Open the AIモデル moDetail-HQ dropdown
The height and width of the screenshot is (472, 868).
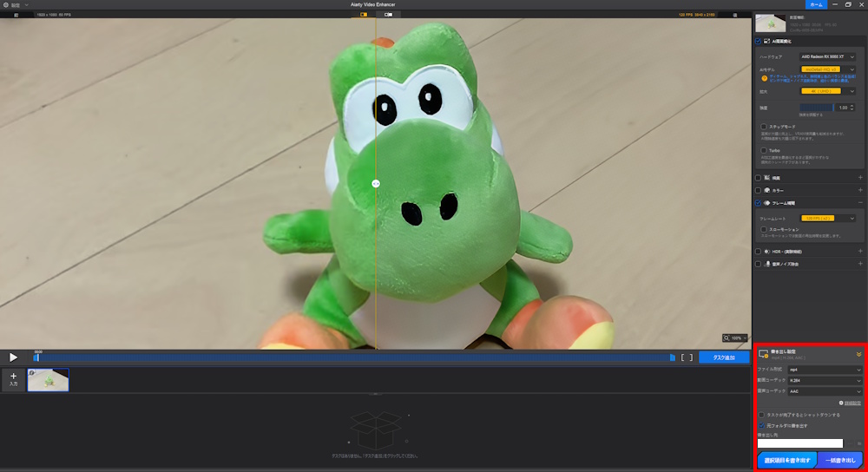828,69
